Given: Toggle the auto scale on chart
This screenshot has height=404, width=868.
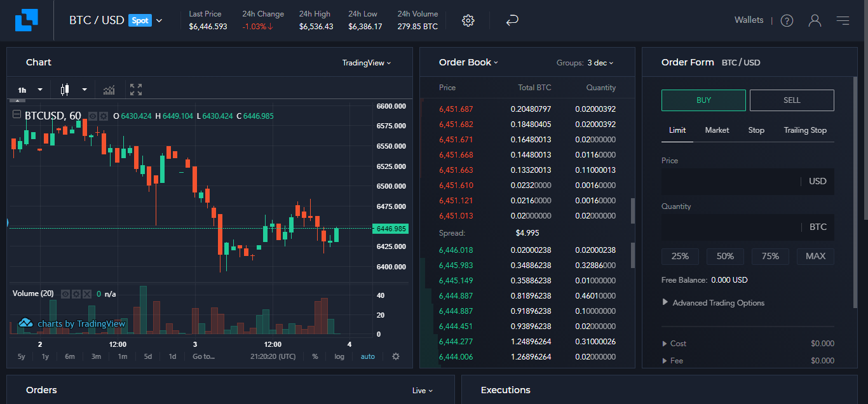Looking at the screenshot, I should pyautogui.click(x=368, y=356).
